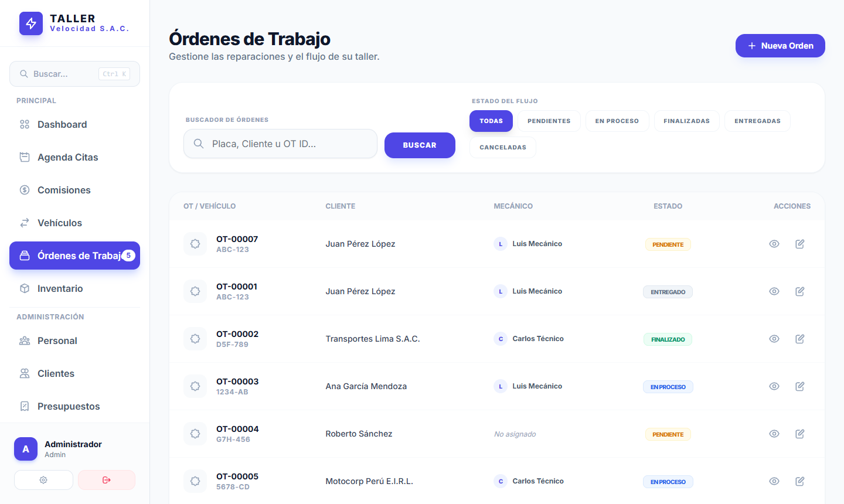Show FINALIZADAS orders
Viewport: 844px width, 504px height.
pyautogui.click(x=687, y=121)
